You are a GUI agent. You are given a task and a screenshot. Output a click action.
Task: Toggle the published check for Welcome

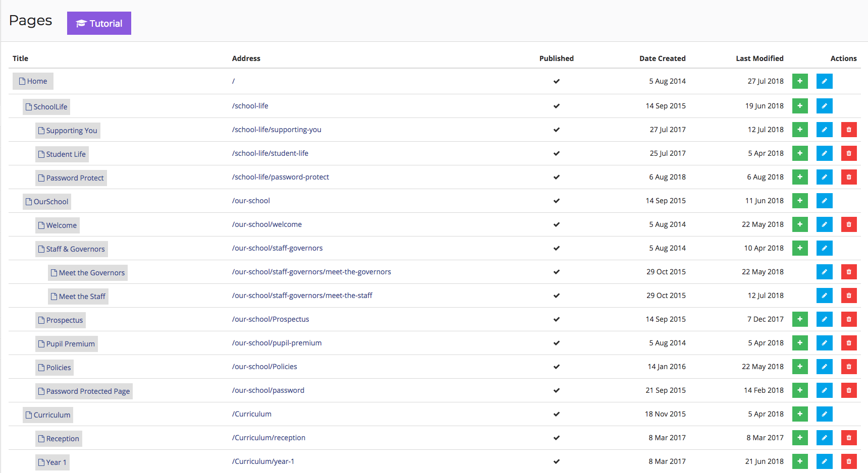[557, 224]
